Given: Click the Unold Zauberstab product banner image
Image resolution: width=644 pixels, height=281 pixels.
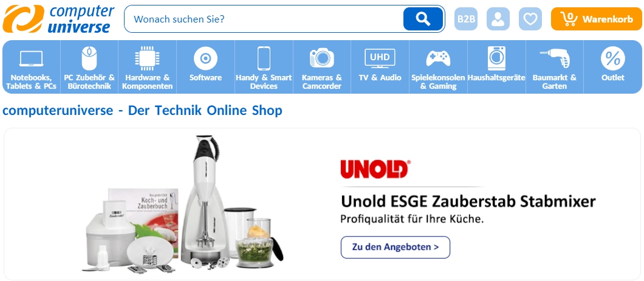Looking at the screenshot, I should [185, 204].
